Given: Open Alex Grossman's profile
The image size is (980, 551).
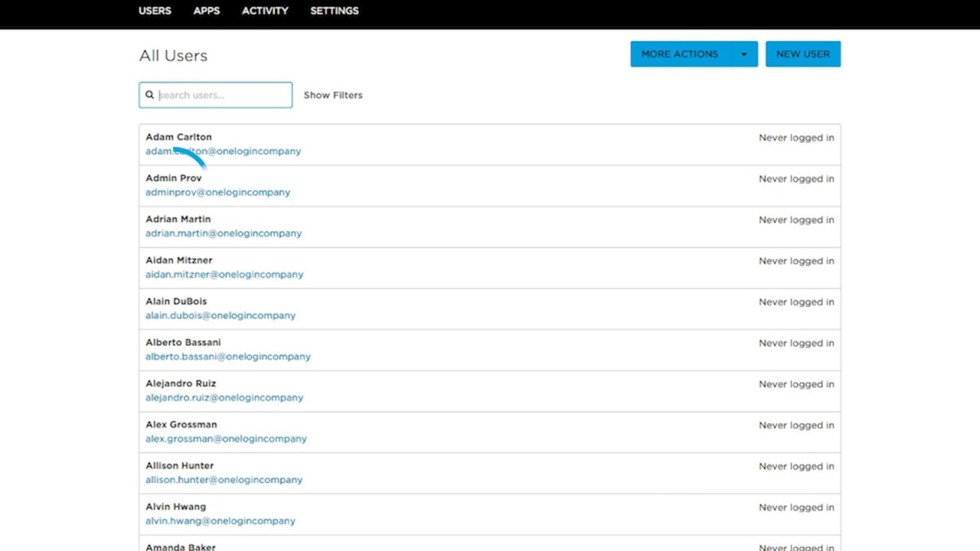Looking at the screenshot, I should [x=181, y=425].
